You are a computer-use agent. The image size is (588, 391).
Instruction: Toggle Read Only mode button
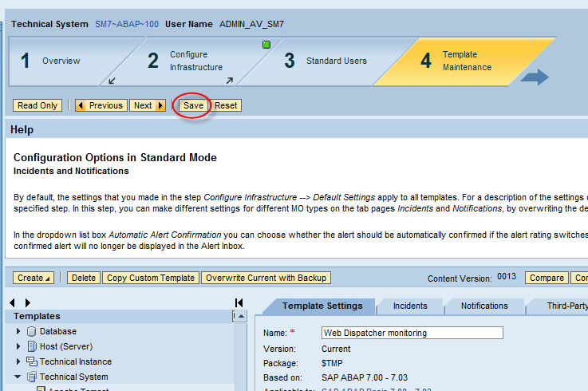(x=37, y=105)
